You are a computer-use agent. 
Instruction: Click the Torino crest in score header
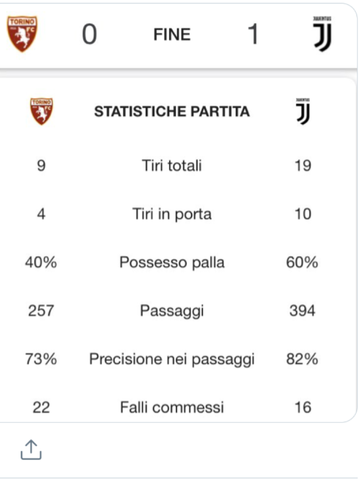(x=22, y=34)
